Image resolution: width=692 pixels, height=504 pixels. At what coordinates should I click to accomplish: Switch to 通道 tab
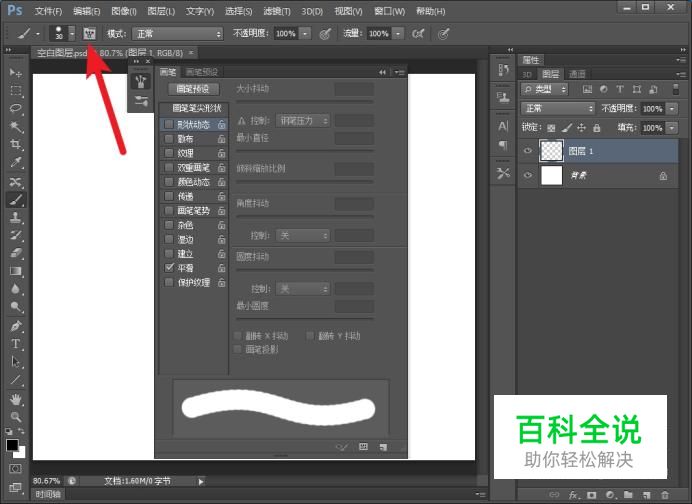(576, 74)
